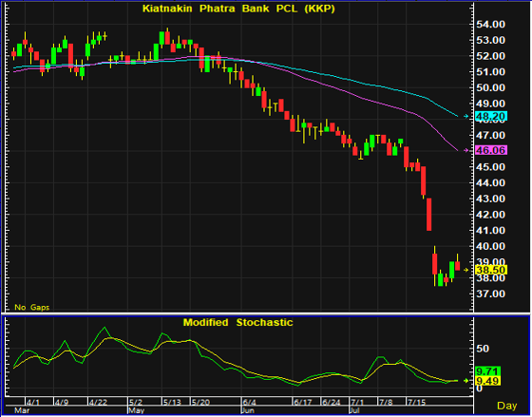532x417 pixels.
Task: Select the 7/15 date marker
Action: click(x=417, y=403)
